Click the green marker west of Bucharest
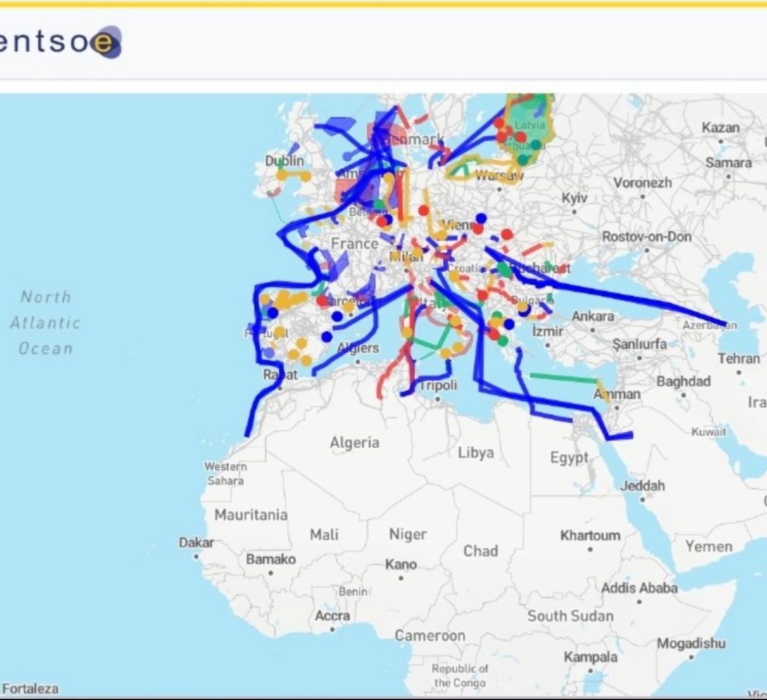 click(504, 269)
